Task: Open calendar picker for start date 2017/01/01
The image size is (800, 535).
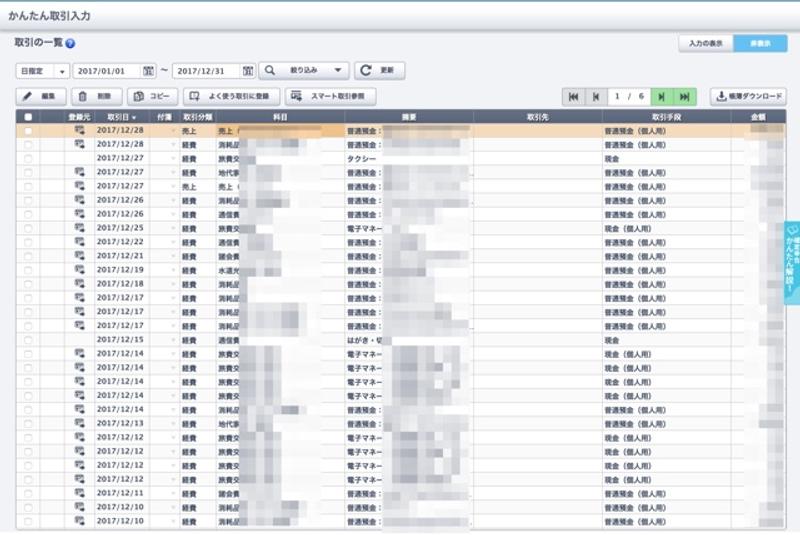Action: (149, 71)
